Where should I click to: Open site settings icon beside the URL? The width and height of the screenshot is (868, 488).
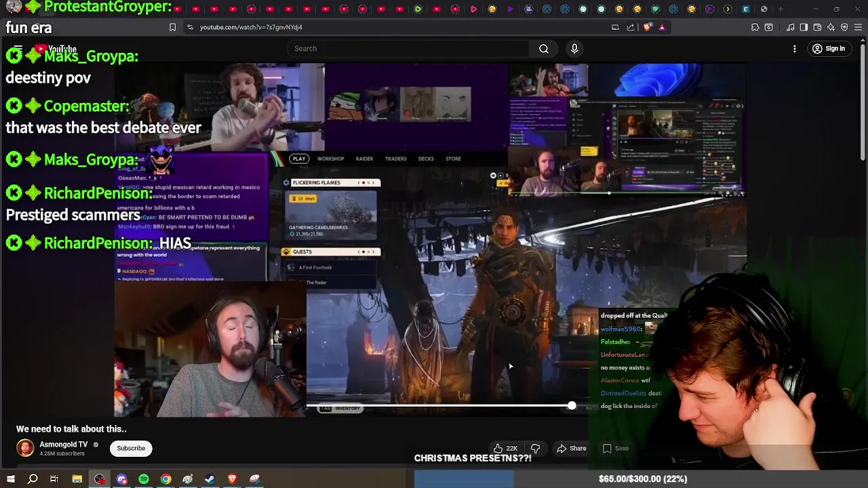pyautogui.click(x=190, y=27)
